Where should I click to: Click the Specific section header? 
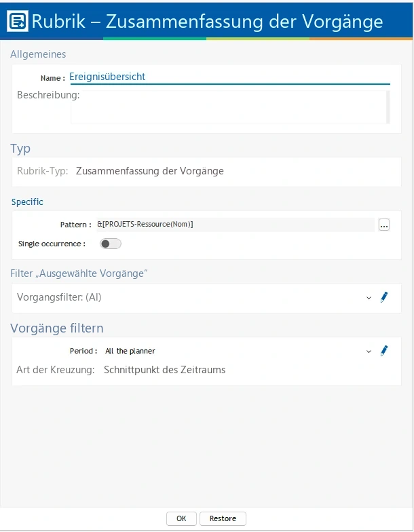(x=27, y=202)
